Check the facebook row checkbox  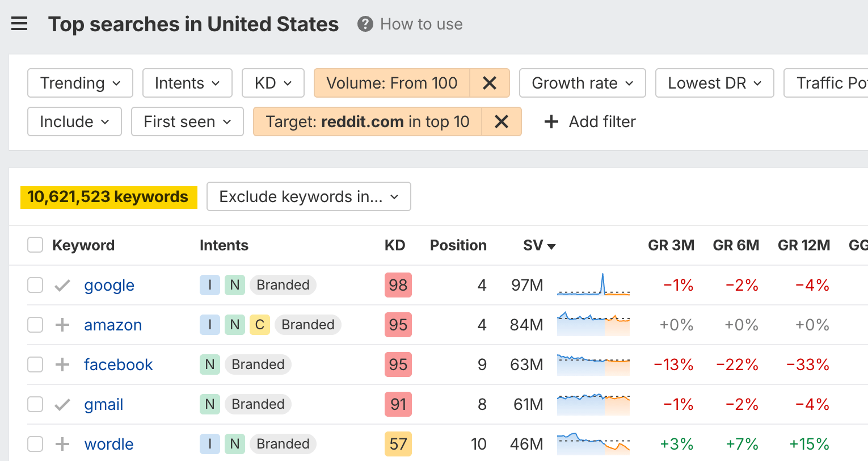click(35, 364)
